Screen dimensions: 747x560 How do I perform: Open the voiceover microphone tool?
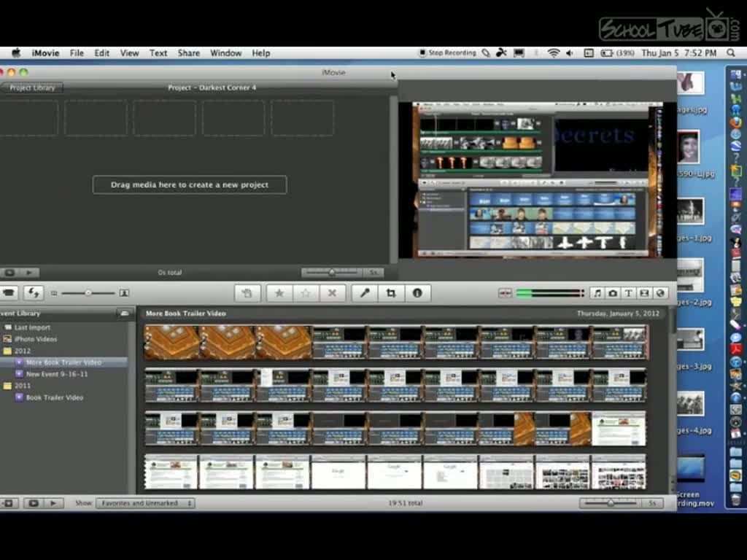pos(365,293)
